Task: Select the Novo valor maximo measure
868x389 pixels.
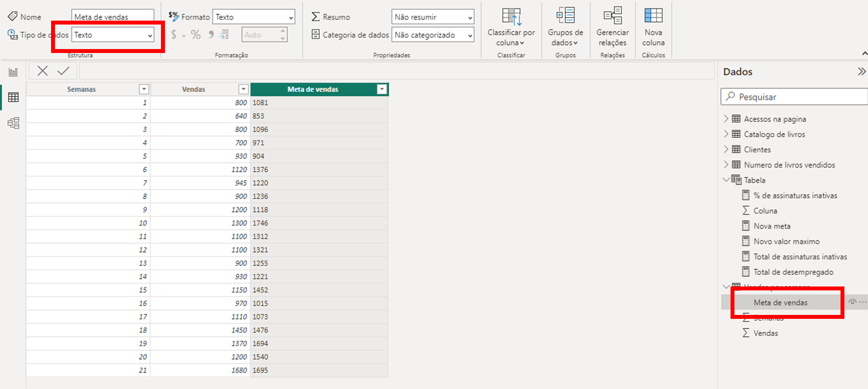Action: (787, 241)
